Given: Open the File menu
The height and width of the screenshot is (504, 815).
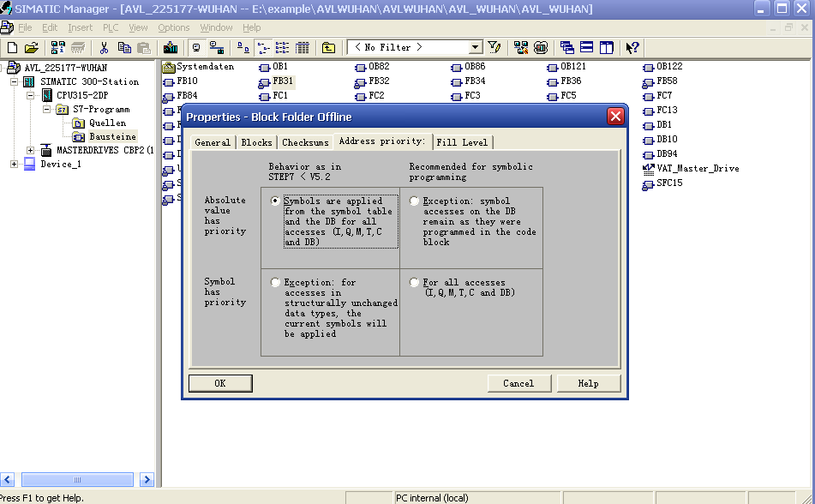Looking at the screenshot, I should (x=25, y=27).
